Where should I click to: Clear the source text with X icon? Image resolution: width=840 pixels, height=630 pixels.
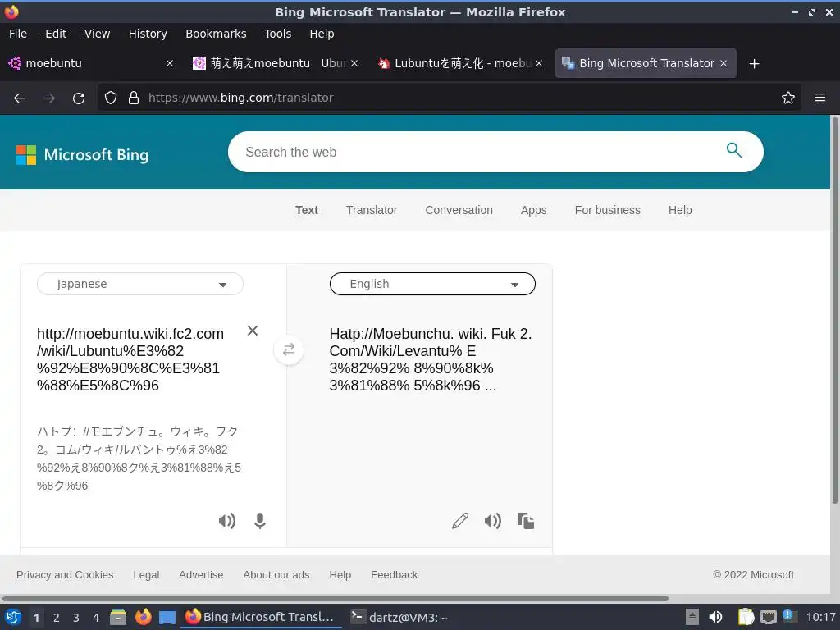pos(253,331)
